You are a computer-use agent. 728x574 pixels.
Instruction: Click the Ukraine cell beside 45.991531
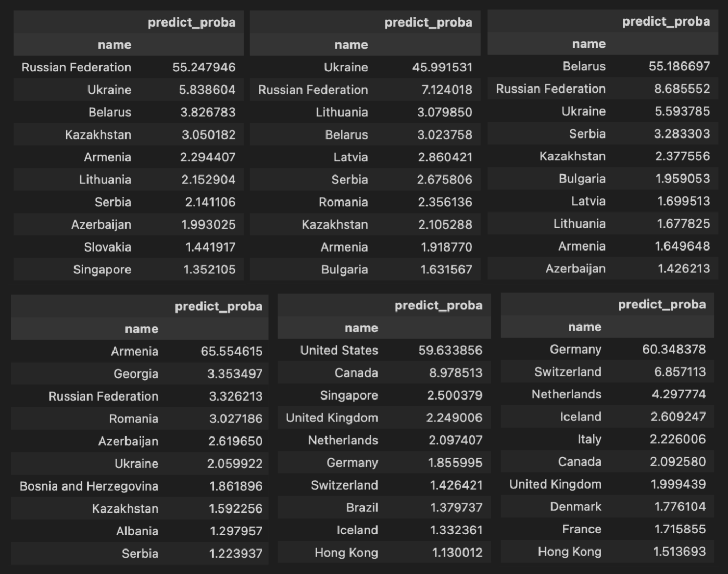tap(346, 67)
